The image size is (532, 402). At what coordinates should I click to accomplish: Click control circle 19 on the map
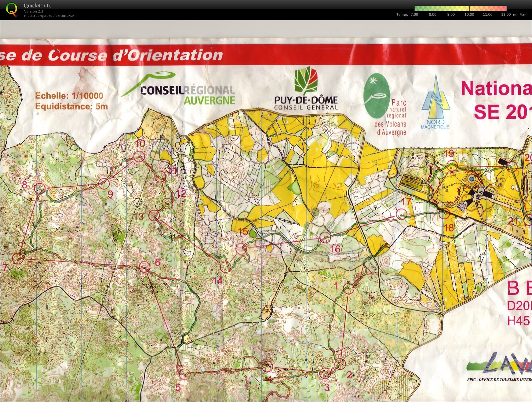click(452, 166)
